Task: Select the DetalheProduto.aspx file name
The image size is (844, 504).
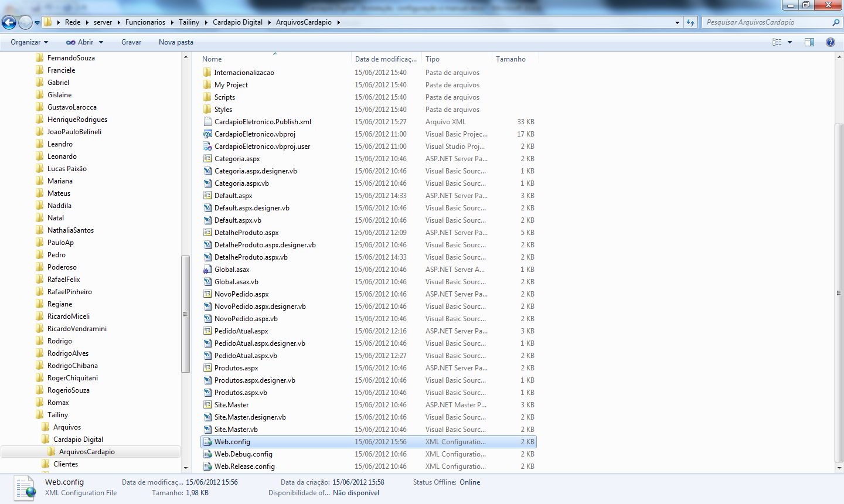Action: tap(246, 233)
